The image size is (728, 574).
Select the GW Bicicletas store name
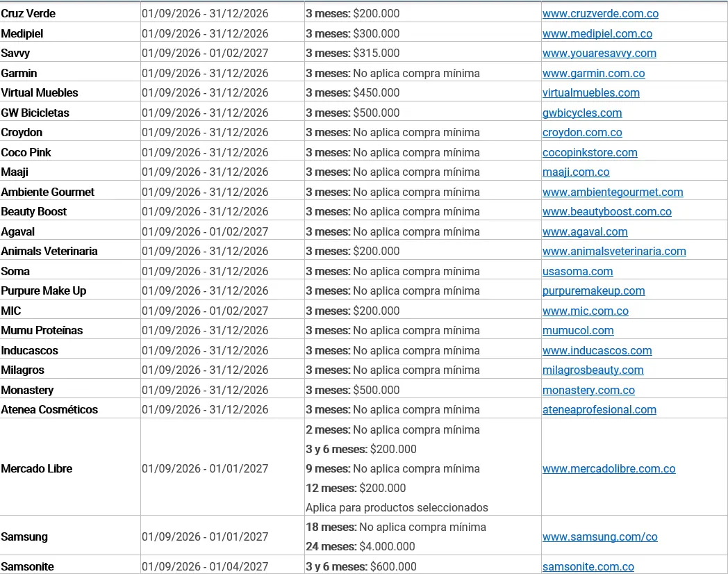pos(35,113)
